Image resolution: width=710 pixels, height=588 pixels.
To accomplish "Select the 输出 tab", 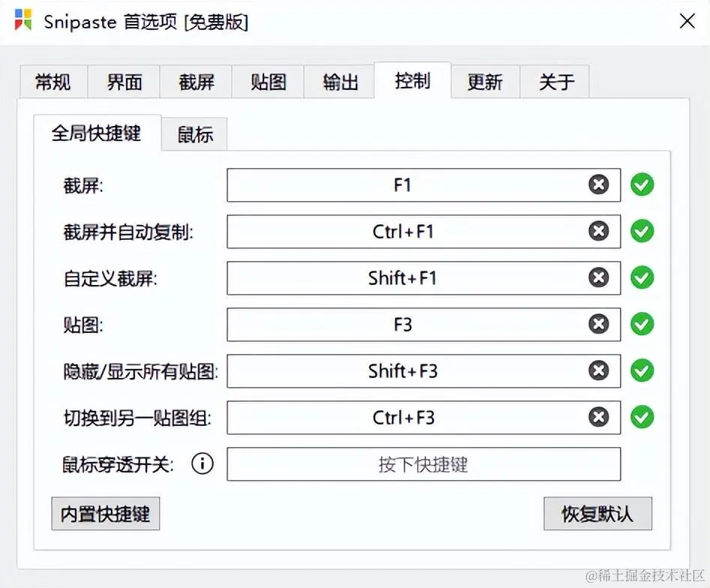I will coord(339,82).
